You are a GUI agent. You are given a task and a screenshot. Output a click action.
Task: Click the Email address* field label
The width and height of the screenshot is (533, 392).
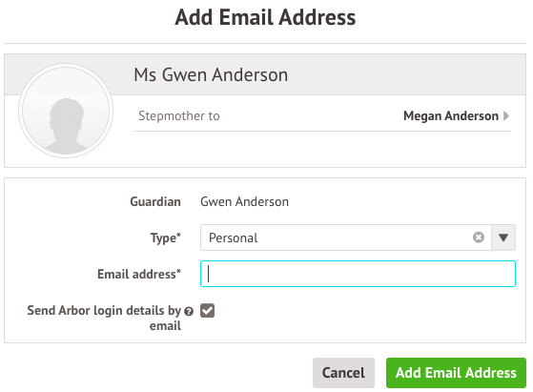139,274
